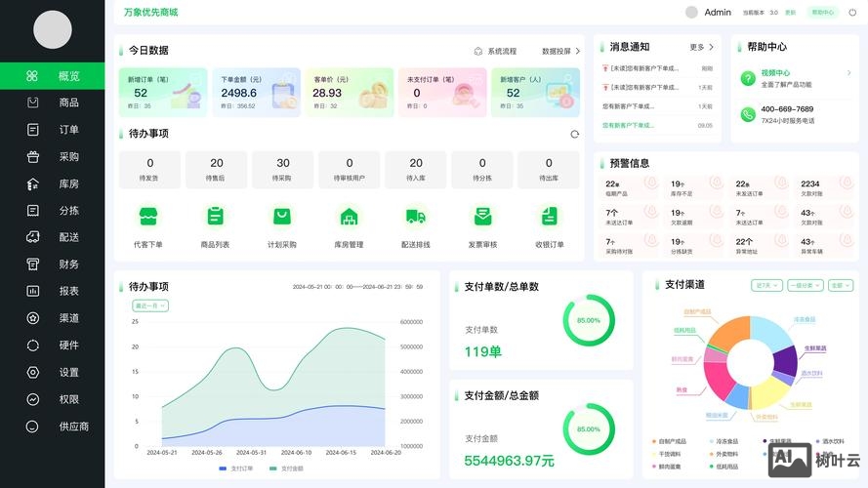Click 更多 to view more messages
868x488 pixels.
(702, 47)
